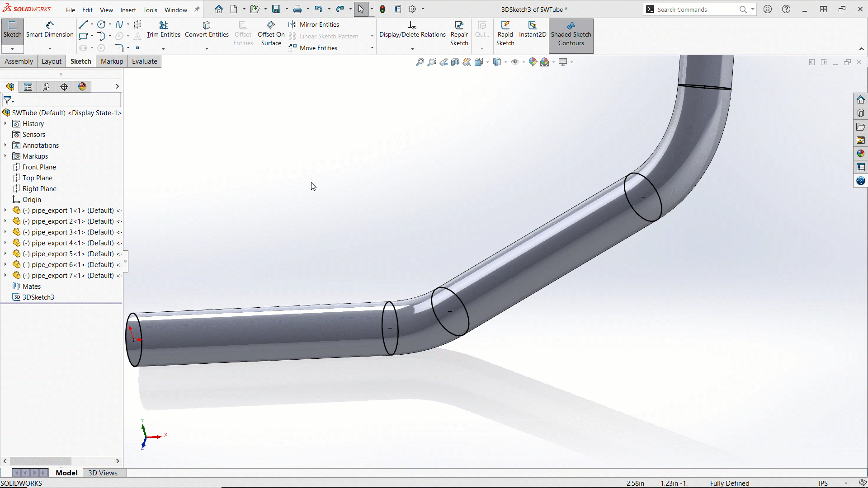Screen dimensions: 868x488
Task: Open the Edit Appearance icon
Action: click(533, 62)
